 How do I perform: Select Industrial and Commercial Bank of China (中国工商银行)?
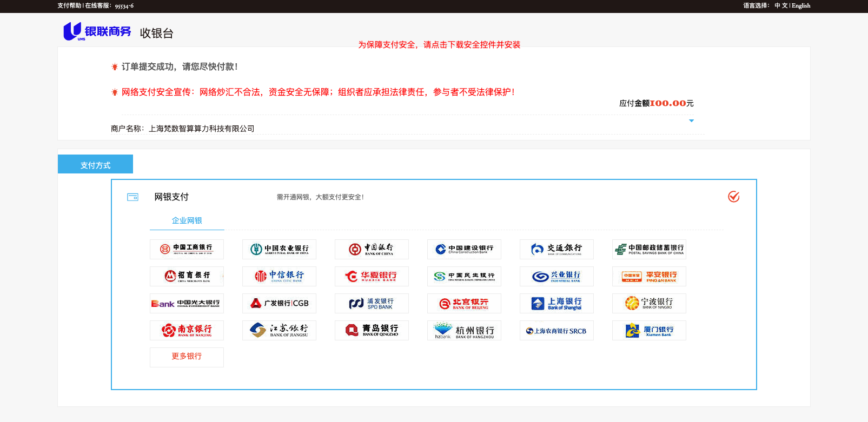[187, 249]
